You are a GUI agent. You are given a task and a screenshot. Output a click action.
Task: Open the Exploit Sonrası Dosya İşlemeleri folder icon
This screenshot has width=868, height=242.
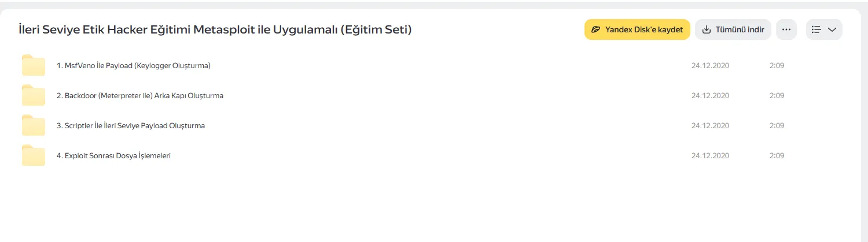pyautogui.click(x=34, y=155)
